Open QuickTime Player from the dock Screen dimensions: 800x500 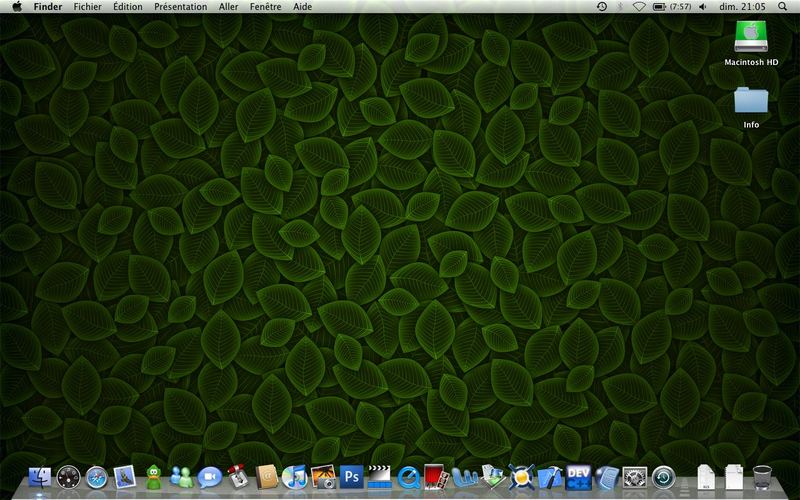tap(408, 477)
